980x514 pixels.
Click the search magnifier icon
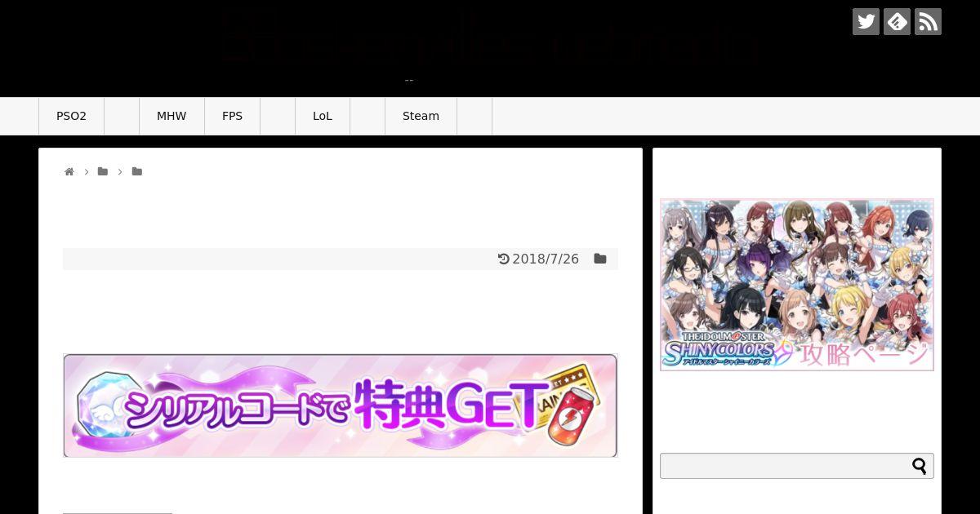tap(920, 466)
